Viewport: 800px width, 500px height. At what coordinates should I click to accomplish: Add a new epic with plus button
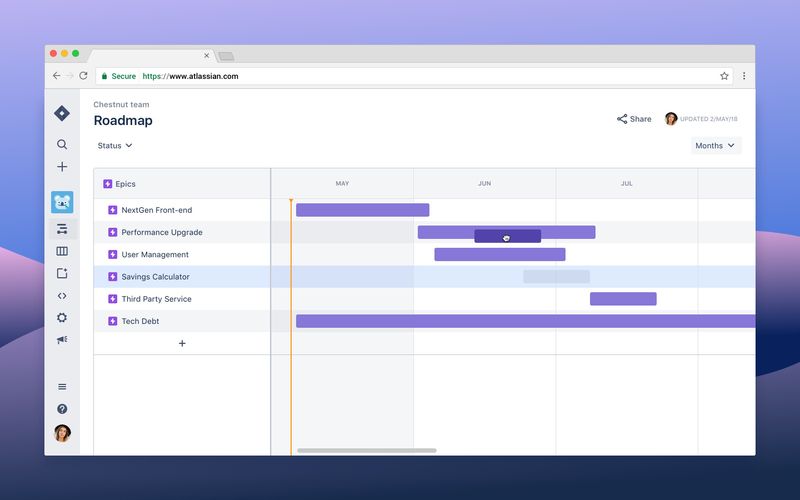click(182, 343)
